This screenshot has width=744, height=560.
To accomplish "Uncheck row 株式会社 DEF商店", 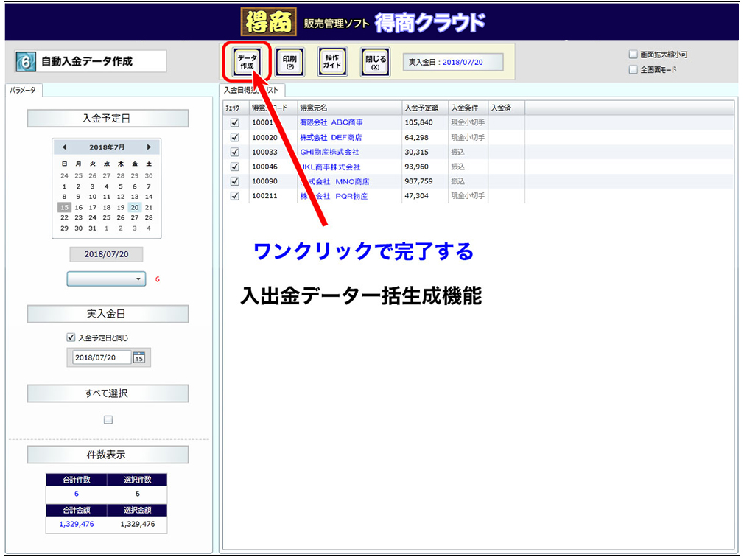I will [x=234, y=137].
